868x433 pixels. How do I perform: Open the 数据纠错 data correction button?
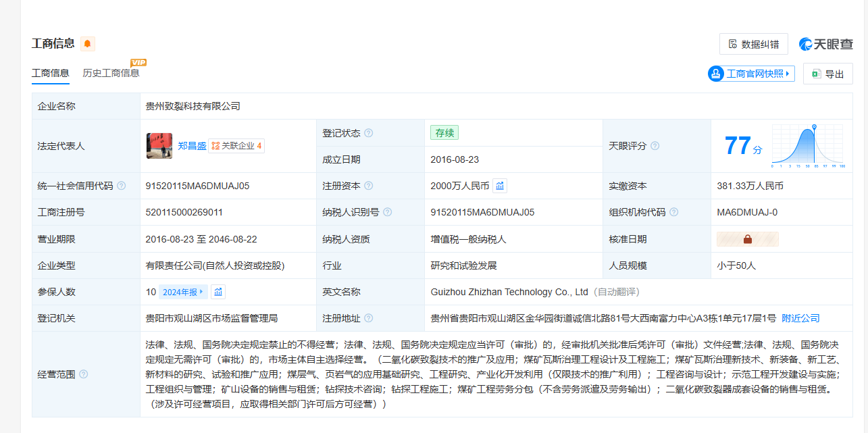(x=754, y=44)
